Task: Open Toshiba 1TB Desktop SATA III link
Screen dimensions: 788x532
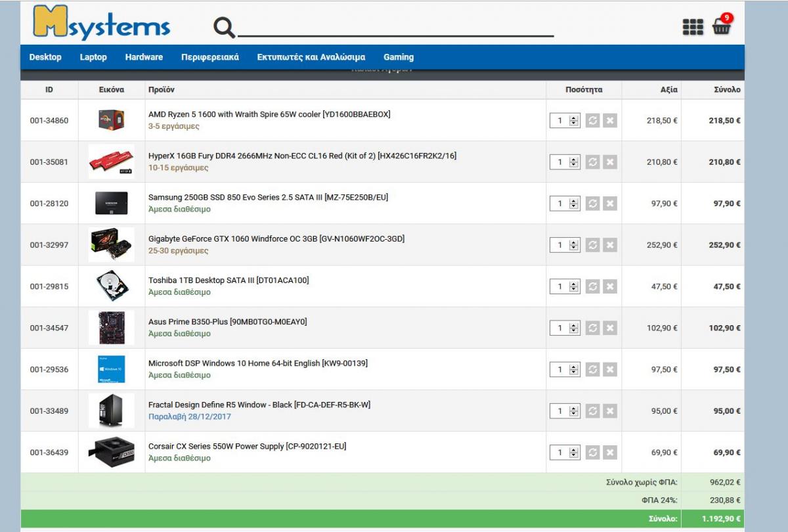Action: click(x=229, y=280)
